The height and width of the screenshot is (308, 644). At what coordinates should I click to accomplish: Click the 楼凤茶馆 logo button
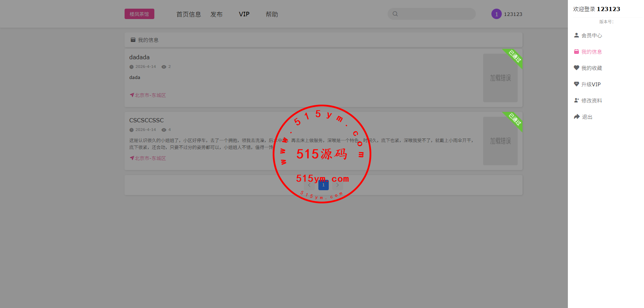pos(139,14)
